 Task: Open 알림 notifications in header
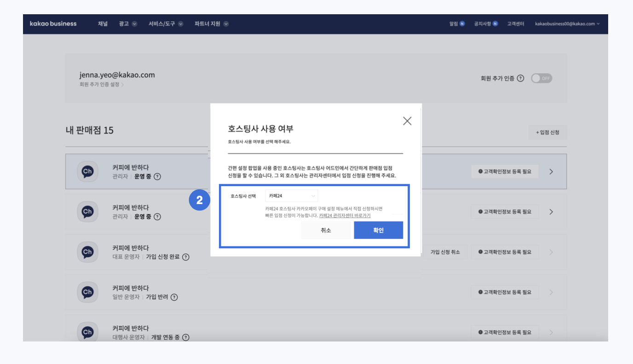(457, 24)
